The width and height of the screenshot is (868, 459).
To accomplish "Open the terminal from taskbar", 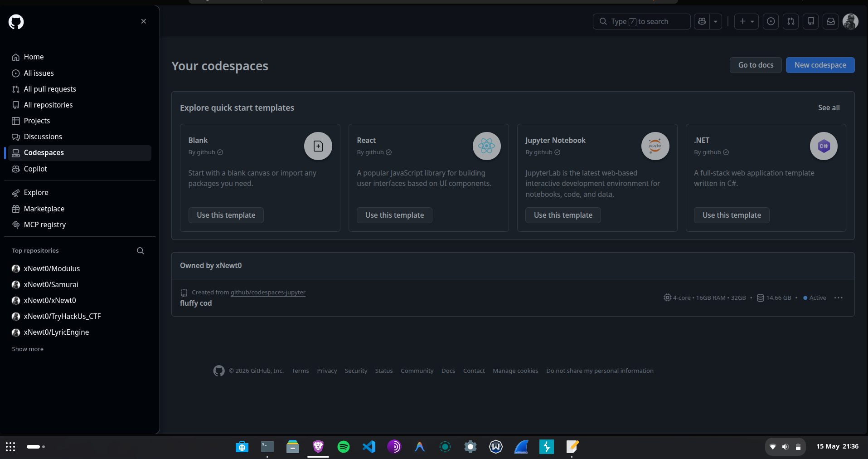I will (x=267, y=447).
